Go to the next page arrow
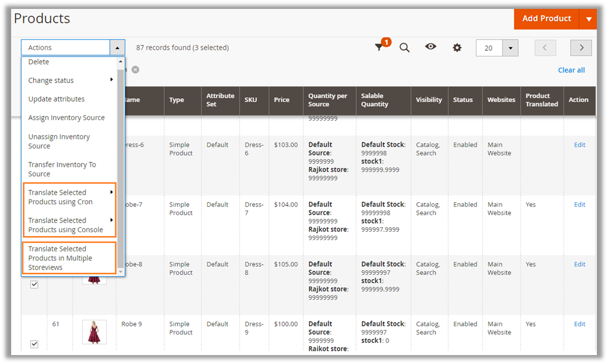 [x=581, y=48]
